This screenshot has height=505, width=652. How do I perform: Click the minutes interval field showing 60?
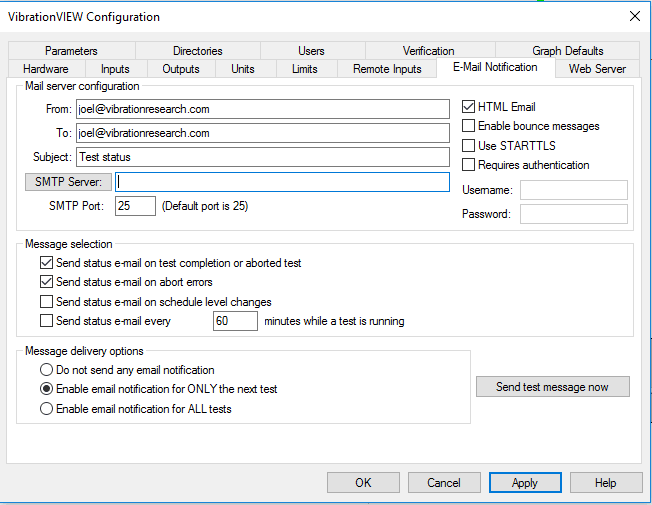coord(235,321)
